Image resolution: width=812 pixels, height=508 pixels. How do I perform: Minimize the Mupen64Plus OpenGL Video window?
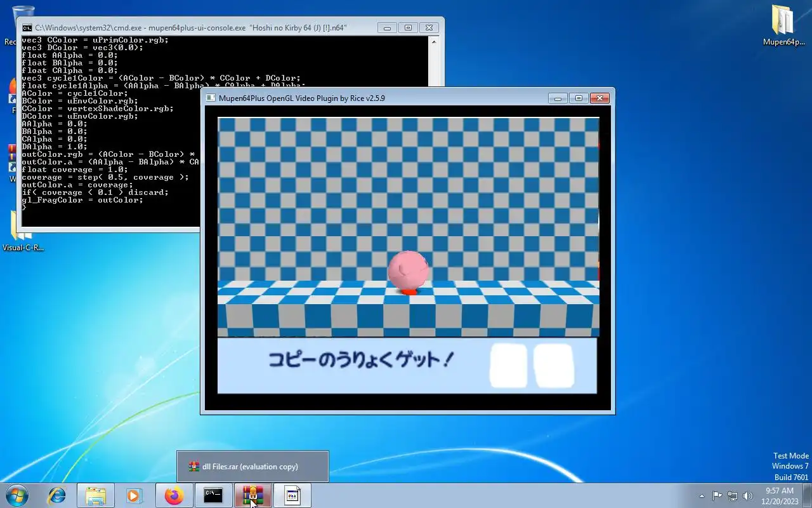point(558,98)
